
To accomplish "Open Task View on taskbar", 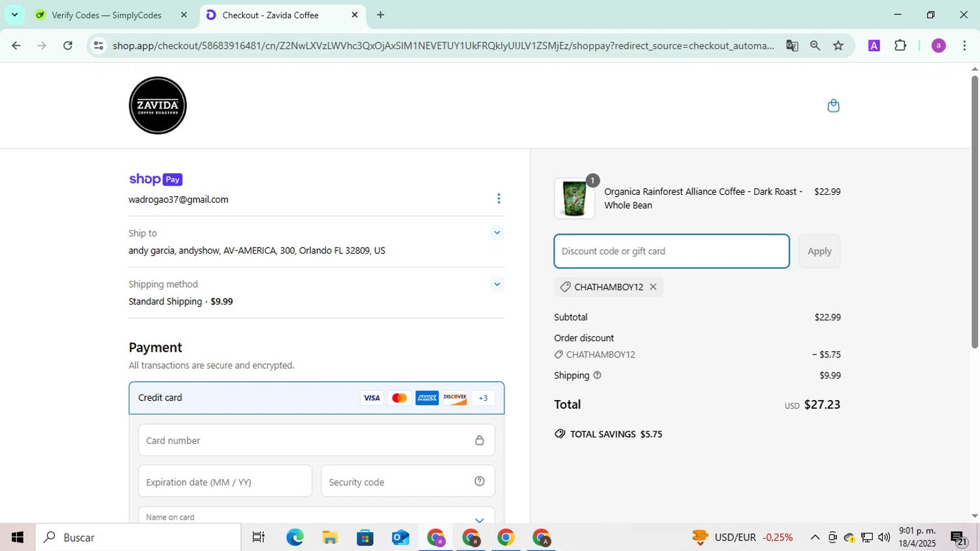I will pyautogui.click(x=259, y=537).
